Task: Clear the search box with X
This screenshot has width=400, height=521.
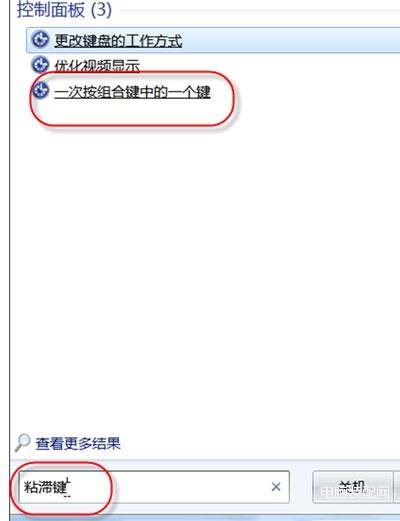Action: pos(276,487)
